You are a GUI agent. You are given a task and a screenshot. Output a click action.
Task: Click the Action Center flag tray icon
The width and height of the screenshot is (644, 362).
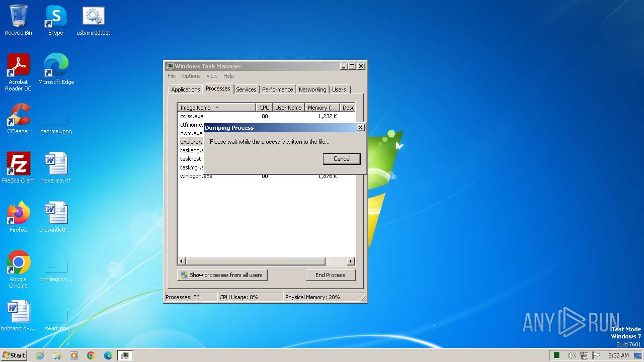(597, 355)
